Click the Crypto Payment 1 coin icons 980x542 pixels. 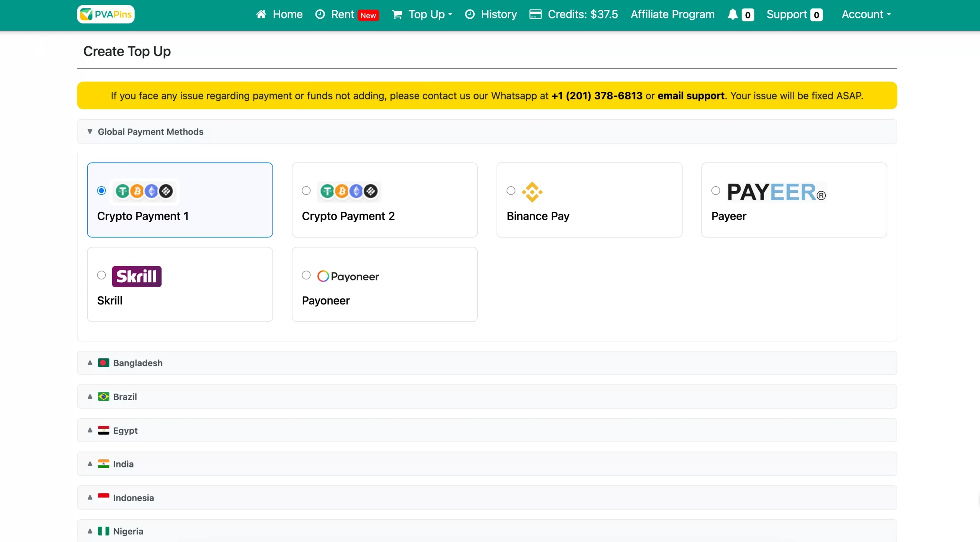pos(144,191)
